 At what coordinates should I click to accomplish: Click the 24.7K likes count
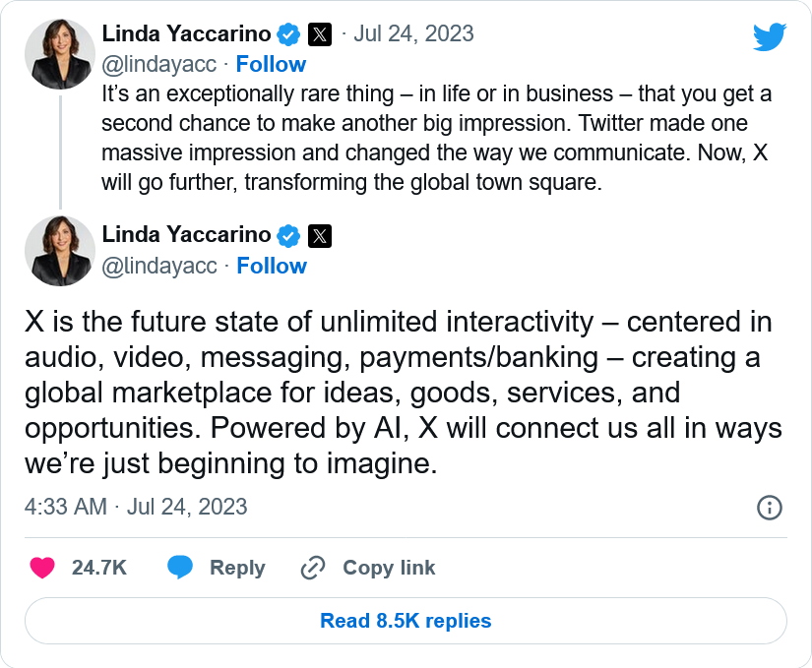(99, 568)
